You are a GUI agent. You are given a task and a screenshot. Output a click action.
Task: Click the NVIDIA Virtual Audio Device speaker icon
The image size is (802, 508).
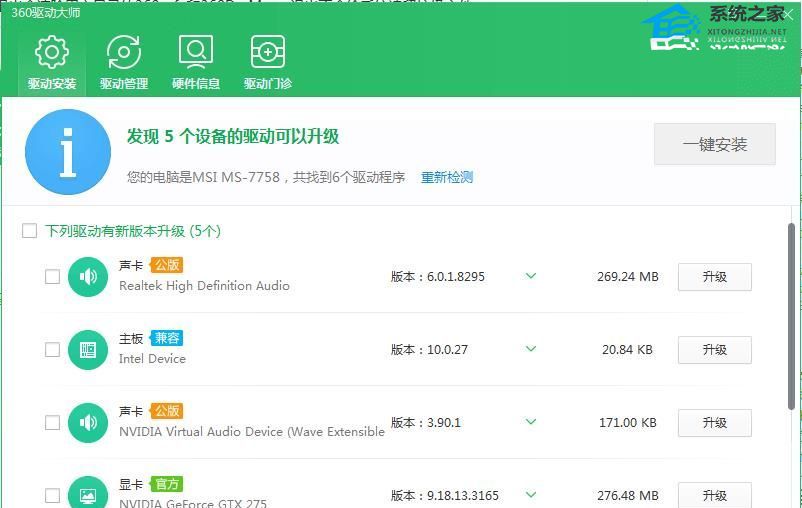[88, 423]
